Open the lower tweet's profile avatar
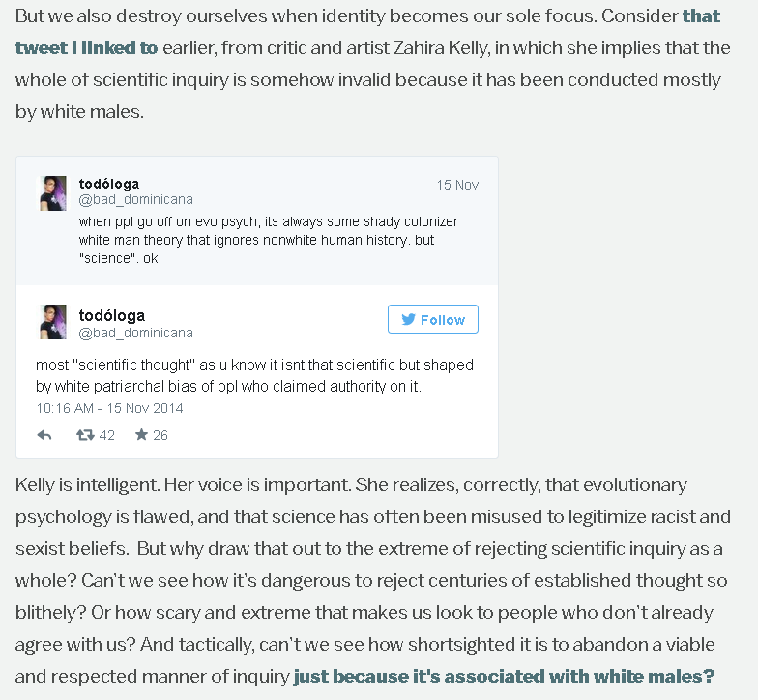The width and height of the screenshot is (758, 700). coord(52,322)
